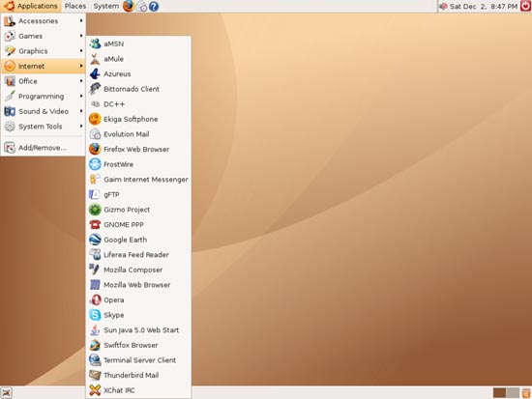Click the Skype blue S icon
Image resolution: width=532 pixels, height=399 pixels.
[x=95, y=315]
